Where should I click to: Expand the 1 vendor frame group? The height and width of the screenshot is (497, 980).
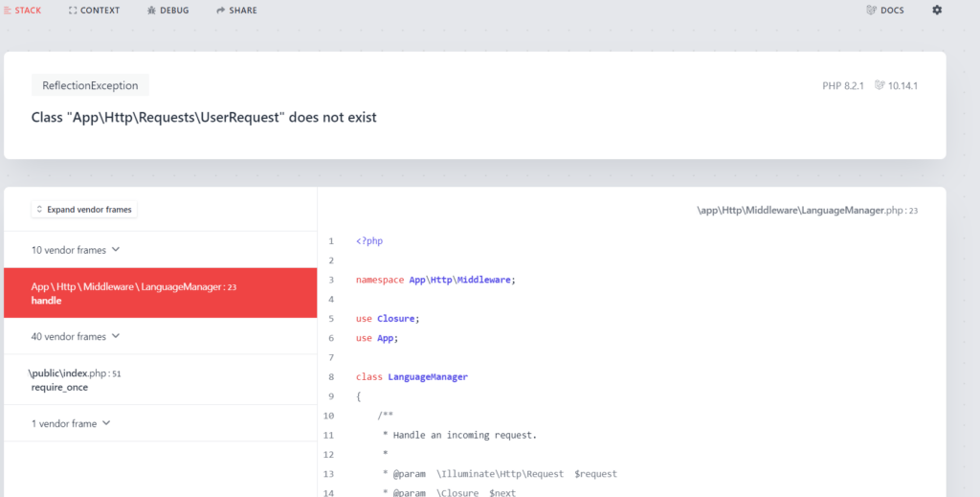[71, 423]
